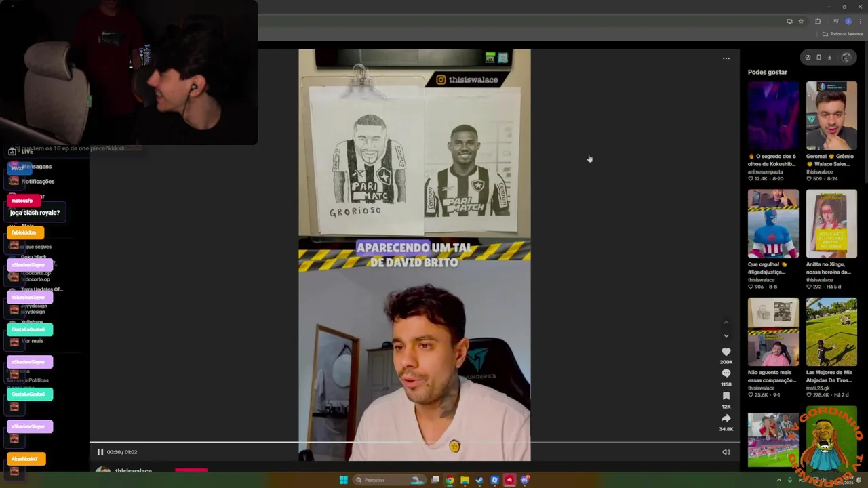The width and height of the screenshot is (868, 488).
Task: Open the Chrome three-dot menu
Action: [860, 22]
